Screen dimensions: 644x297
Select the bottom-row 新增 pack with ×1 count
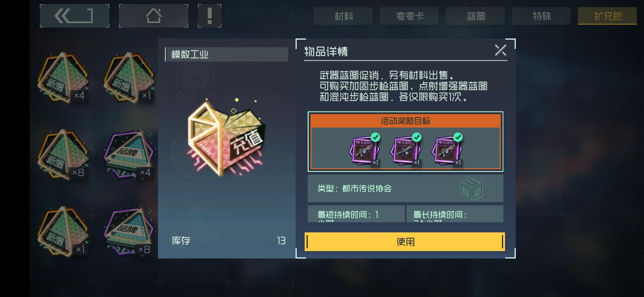63,232
